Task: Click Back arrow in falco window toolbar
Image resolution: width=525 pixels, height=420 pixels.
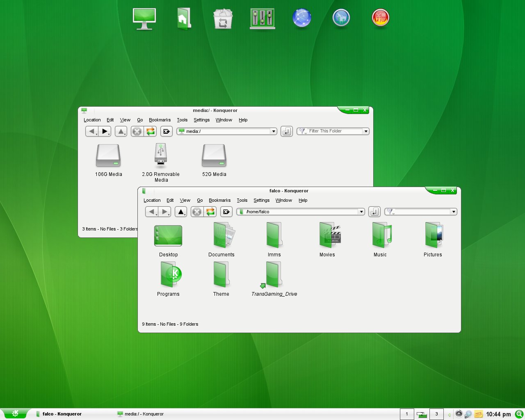Action: point(152,212)
